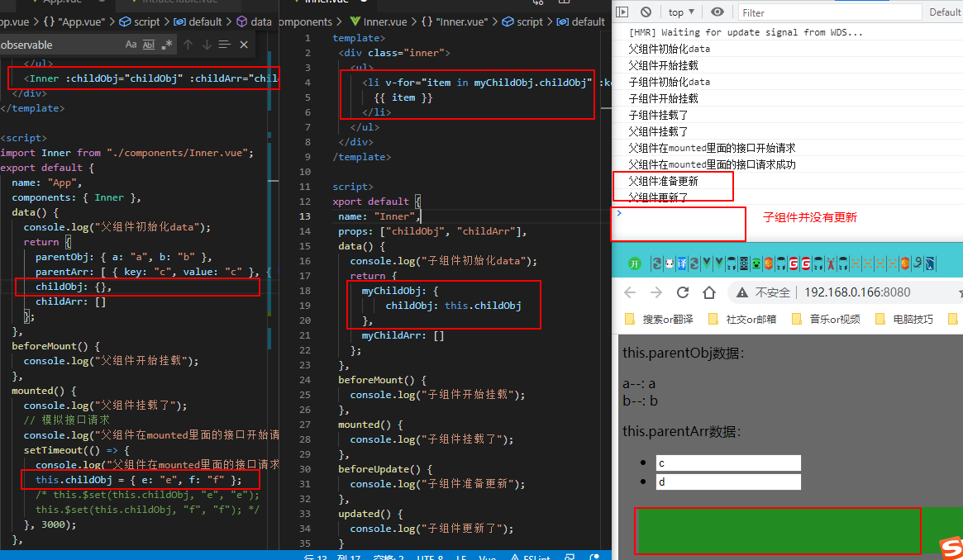Click the green '开' icon in bookmark bar
Viewport: 963px width, 560px height.
point(635,263)
